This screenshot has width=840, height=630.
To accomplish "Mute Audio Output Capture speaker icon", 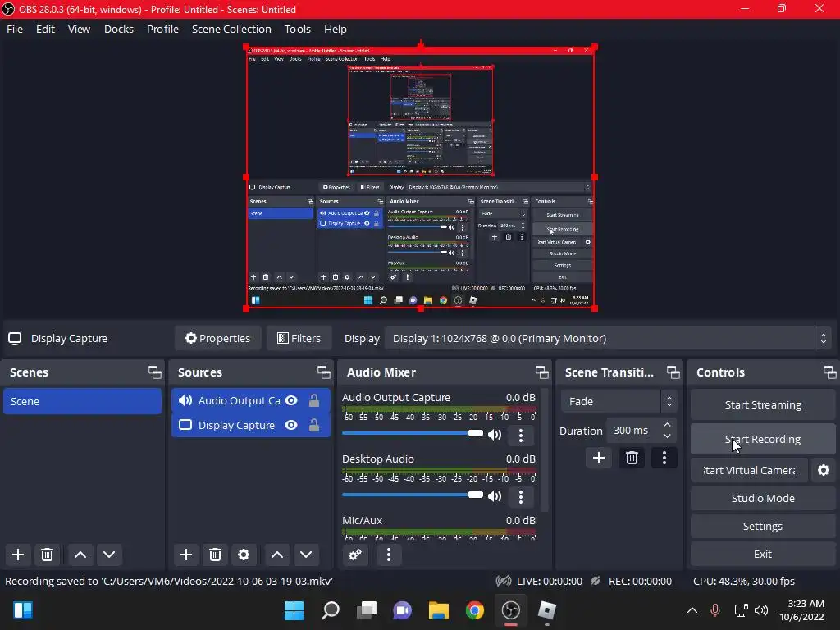I will [495, 435].
